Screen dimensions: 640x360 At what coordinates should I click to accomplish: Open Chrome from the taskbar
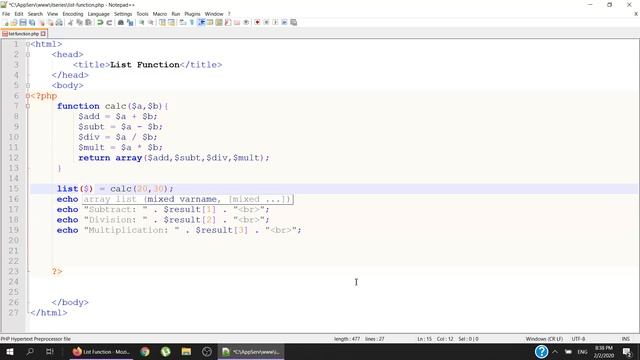(145, 351)
